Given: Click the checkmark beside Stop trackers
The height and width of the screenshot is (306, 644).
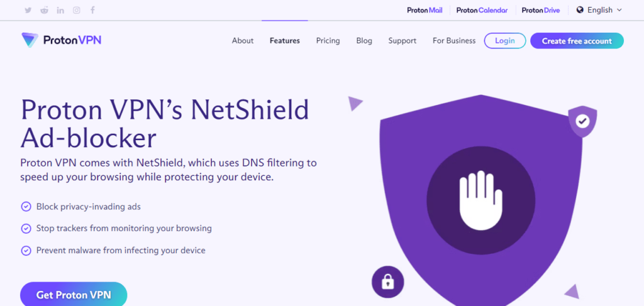Looking at the screenshot, I should pyautogui.click(x=26, y=229).
